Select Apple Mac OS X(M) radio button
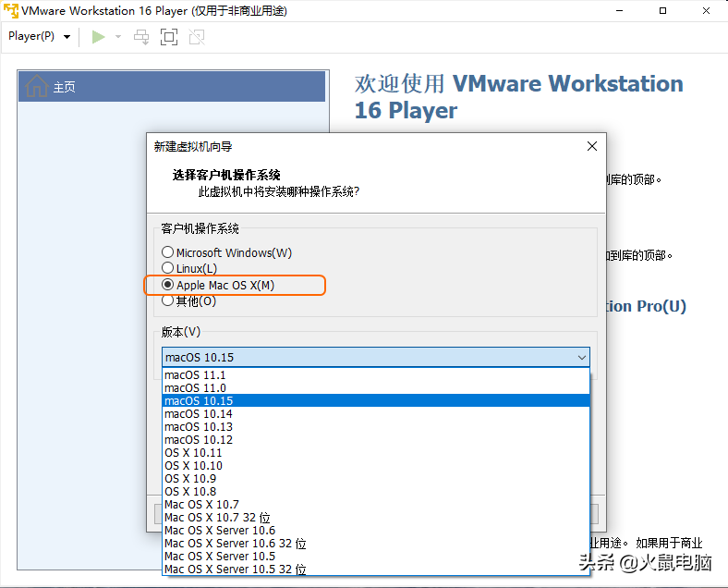728x588 pixels. tap(218, 285)
